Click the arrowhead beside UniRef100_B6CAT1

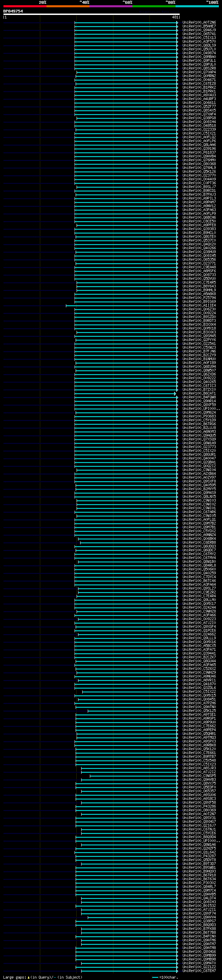pyautogui.click(x=175, y=394)
